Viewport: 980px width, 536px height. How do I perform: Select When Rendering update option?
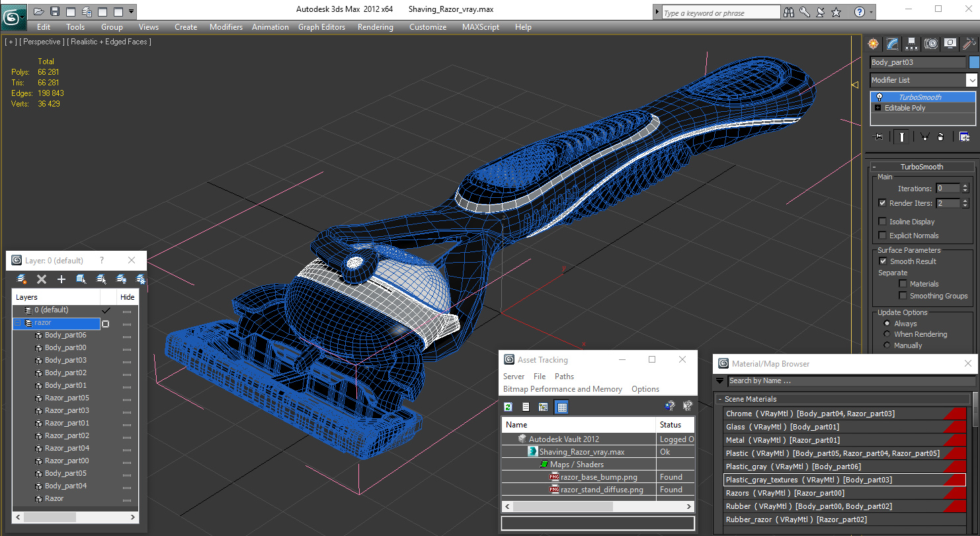click(x=887, y=334)
